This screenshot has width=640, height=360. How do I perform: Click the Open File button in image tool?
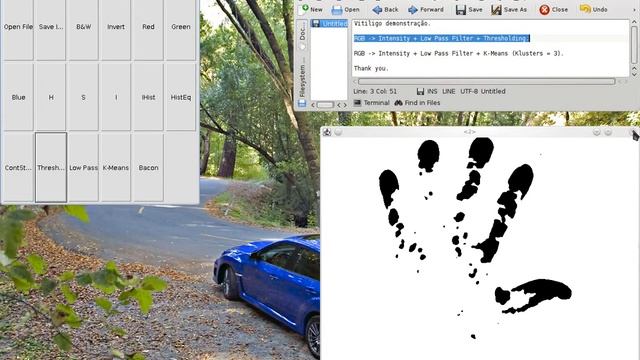[x=18, y=27]
